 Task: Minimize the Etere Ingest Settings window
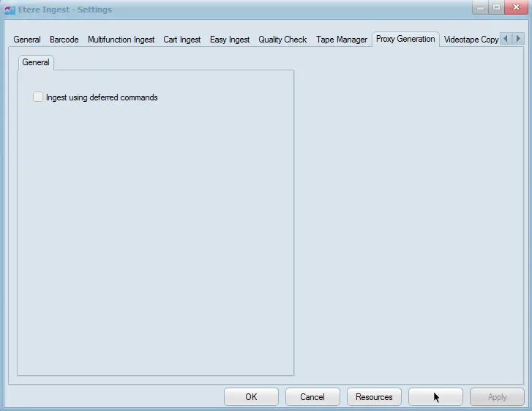point(481,8)
